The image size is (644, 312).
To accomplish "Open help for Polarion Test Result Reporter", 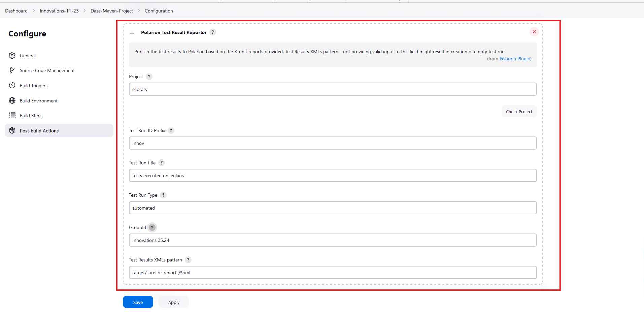I will click(x=212, y=32).
